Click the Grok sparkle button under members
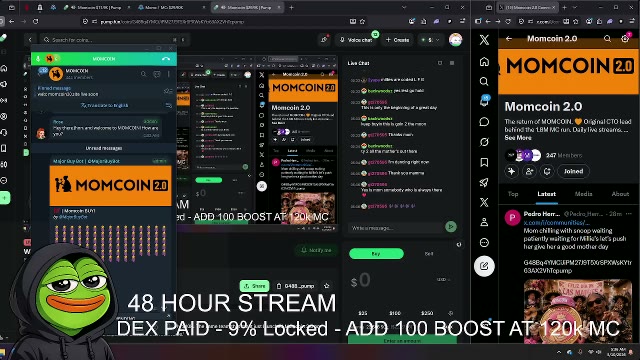 coord(511,171)
